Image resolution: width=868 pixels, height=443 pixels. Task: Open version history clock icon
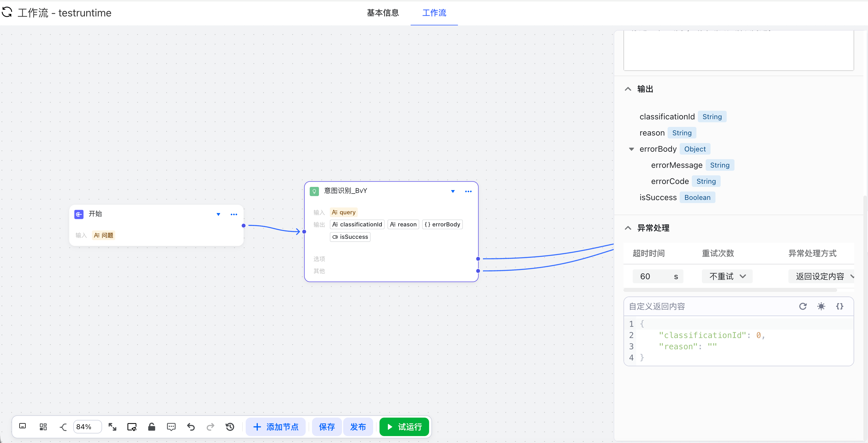pos(230,427)
